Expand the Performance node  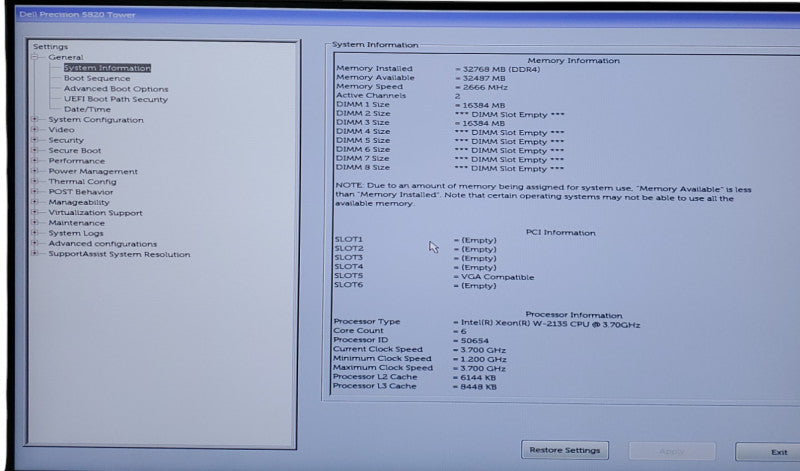(35, 161)
